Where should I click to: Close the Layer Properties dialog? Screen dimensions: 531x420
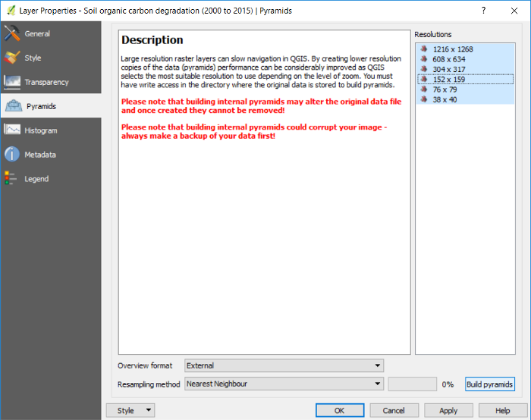tap(514, 11)
